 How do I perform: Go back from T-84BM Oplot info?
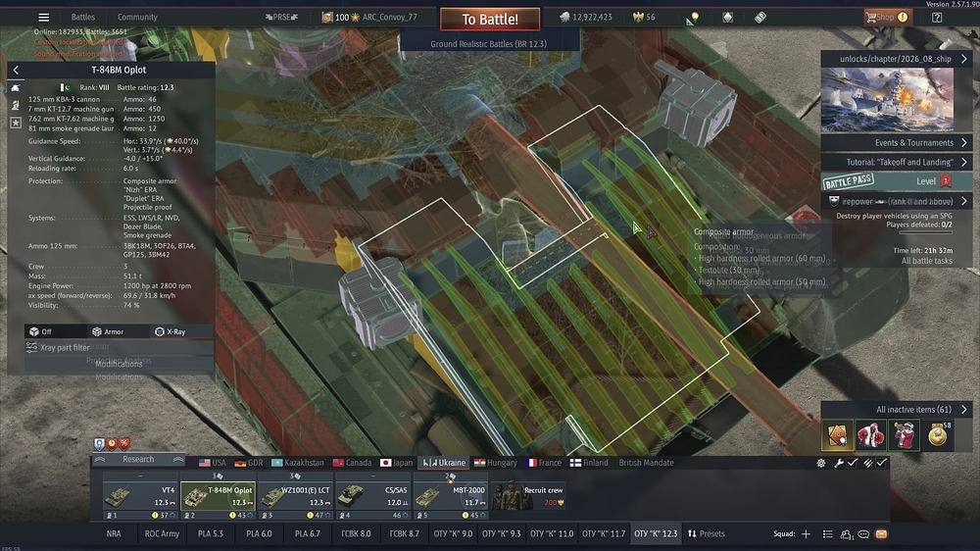(17, 70)
